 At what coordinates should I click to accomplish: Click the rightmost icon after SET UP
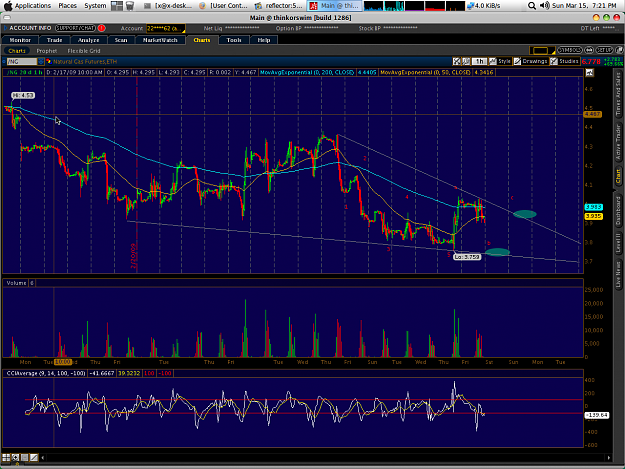tap(619, 50)
